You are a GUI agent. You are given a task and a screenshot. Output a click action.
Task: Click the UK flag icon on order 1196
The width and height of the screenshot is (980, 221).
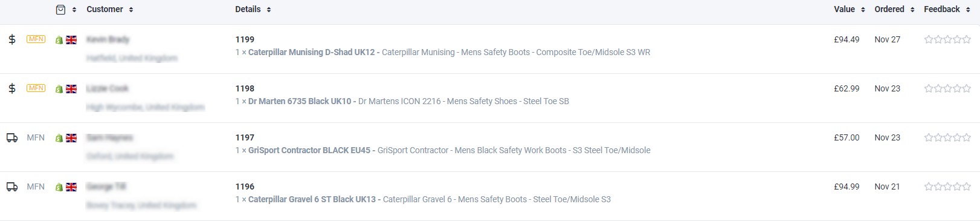(71, 187)
